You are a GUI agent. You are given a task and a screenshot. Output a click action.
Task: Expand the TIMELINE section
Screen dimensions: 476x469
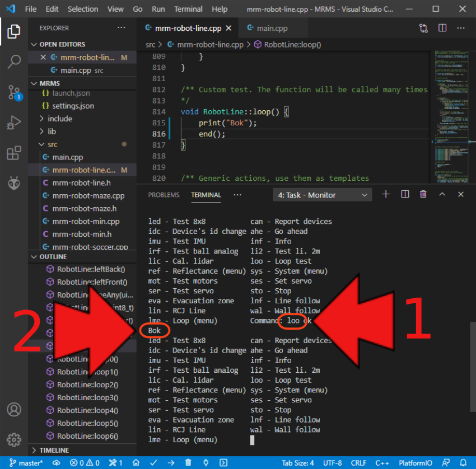tap(54, 451)
